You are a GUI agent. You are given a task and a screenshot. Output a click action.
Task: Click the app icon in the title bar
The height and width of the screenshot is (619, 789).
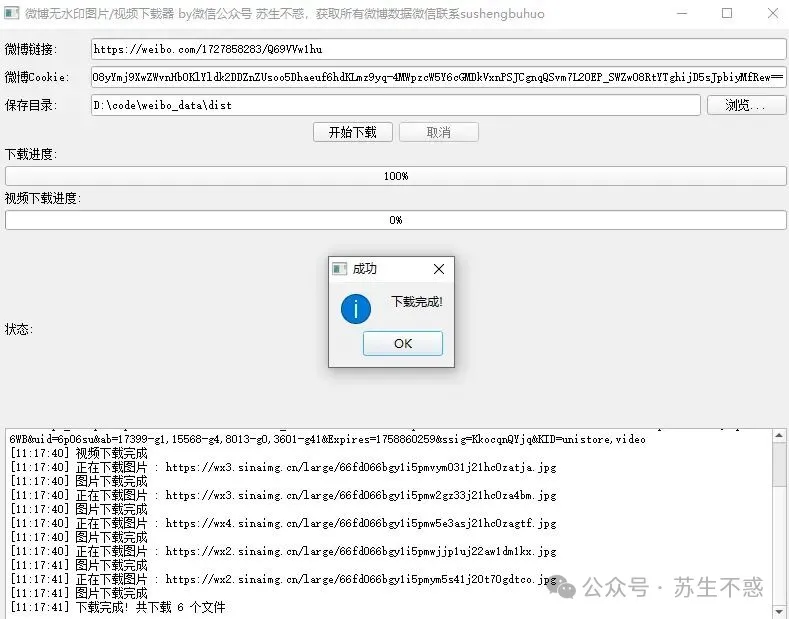[12, 13]
